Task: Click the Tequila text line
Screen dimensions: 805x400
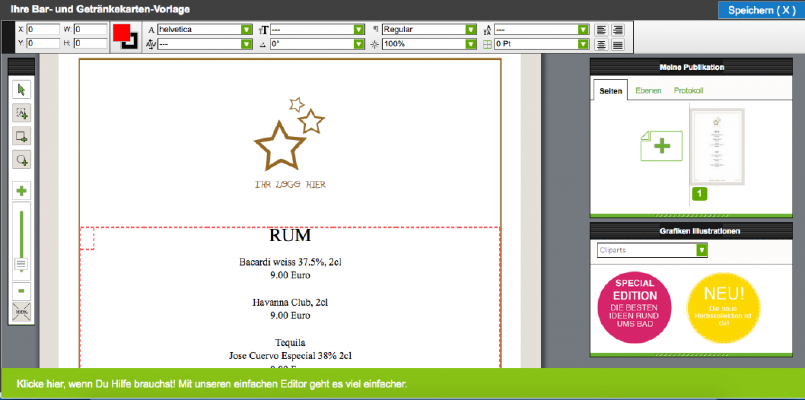Action: pyautogui.click(x=290, y=342)
